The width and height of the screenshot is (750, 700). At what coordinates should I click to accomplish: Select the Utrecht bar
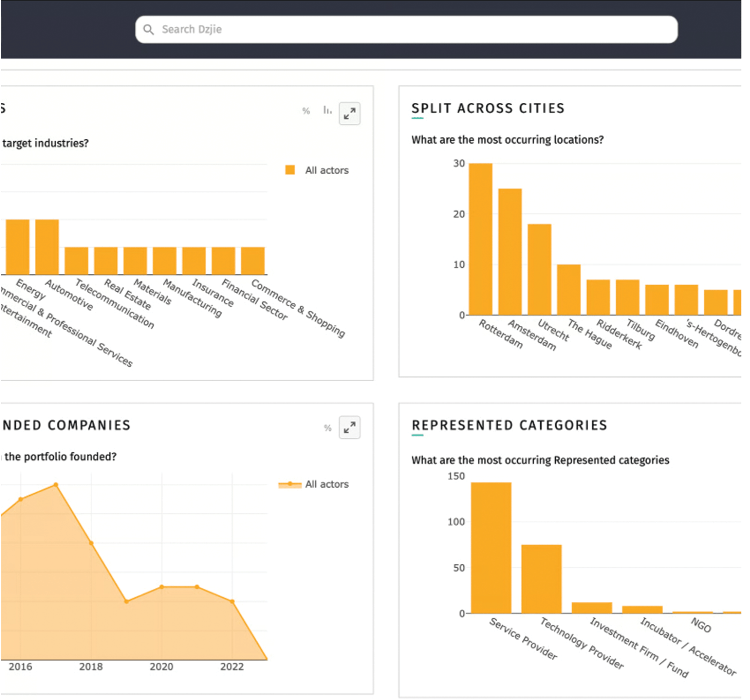click(540, 270)
